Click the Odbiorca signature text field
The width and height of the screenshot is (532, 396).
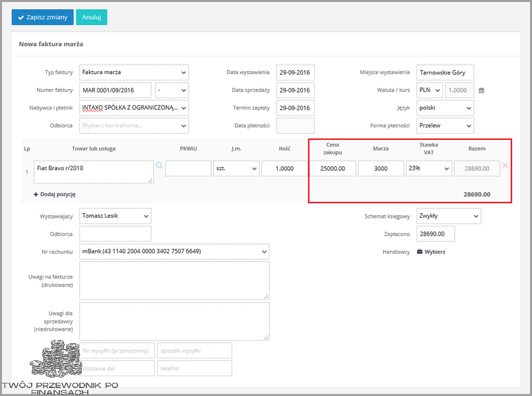coord(116,234)
